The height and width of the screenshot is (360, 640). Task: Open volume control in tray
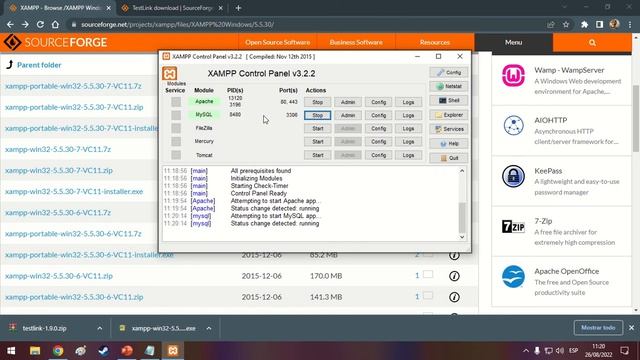click(560, 351)
